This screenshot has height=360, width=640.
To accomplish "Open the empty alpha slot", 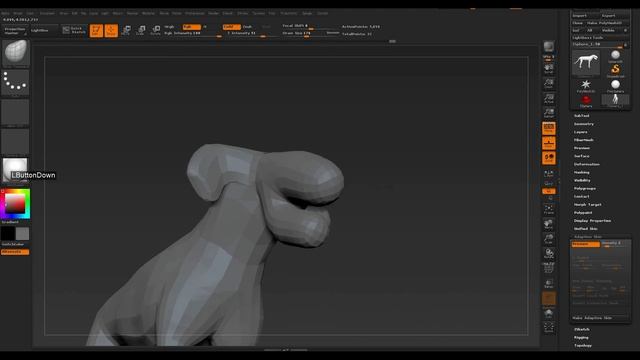I will (x=16, y=113).
